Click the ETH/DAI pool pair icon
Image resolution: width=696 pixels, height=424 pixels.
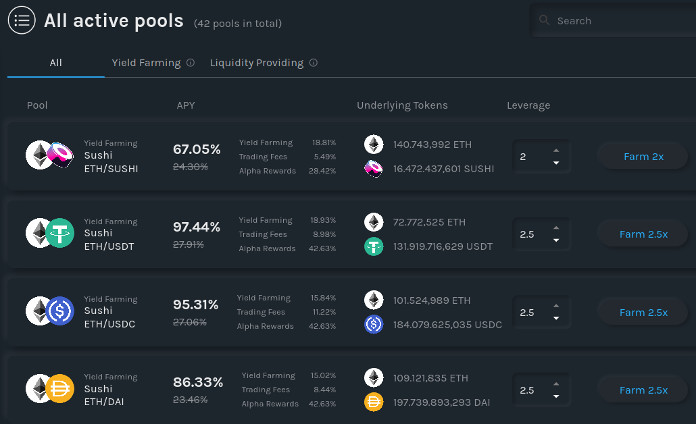(x=50, y=388)
